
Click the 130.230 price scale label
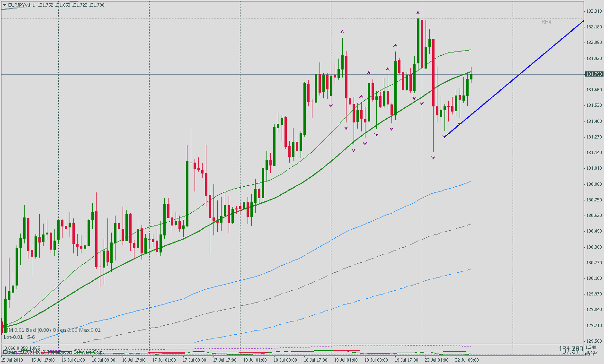[x=594, y=262]
